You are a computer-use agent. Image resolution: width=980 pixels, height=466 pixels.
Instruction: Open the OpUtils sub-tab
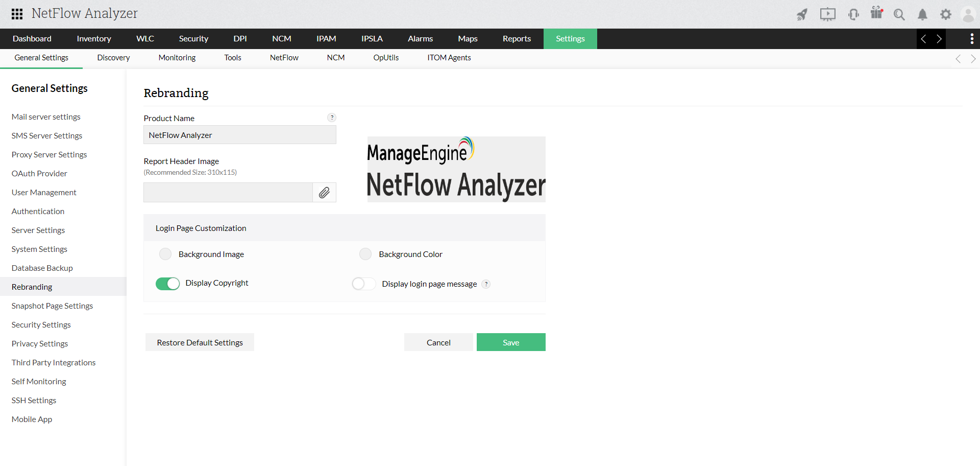[386, 58]
